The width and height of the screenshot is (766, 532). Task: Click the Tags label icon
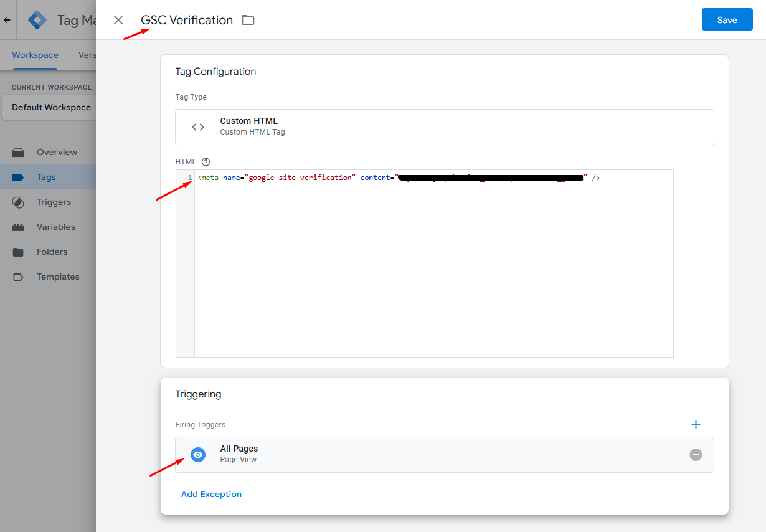pyautogui.click(x=18, y=178)
